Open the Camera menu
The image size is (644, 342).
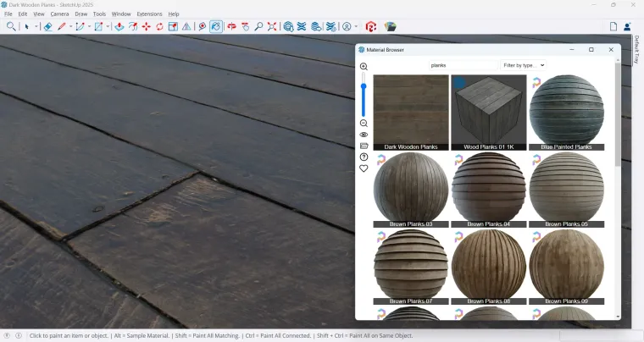click(x=59, y=14)
